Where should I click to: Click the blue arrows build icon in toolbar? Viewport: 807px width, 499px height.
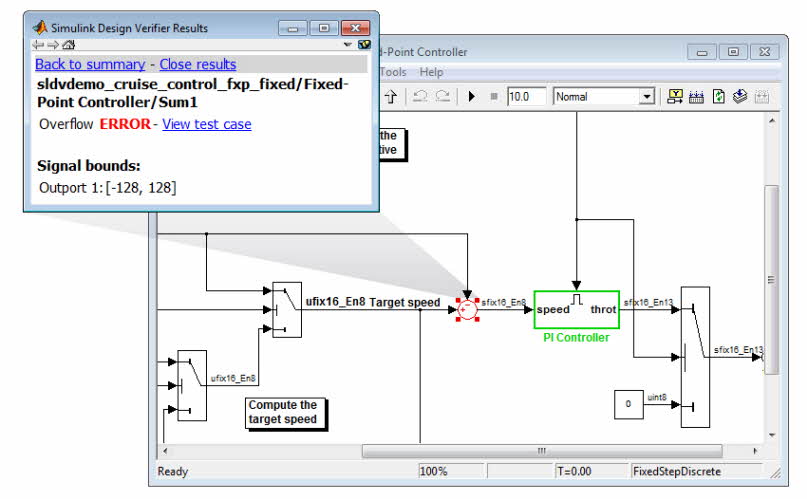(696, 96)
